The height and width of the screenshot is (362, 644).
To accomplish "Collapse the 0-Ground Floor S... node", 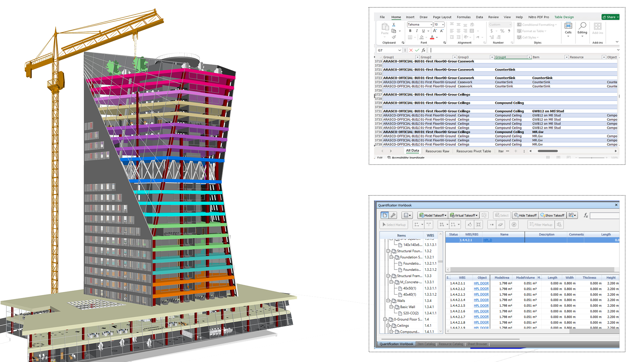I will [x=385, y=319].
